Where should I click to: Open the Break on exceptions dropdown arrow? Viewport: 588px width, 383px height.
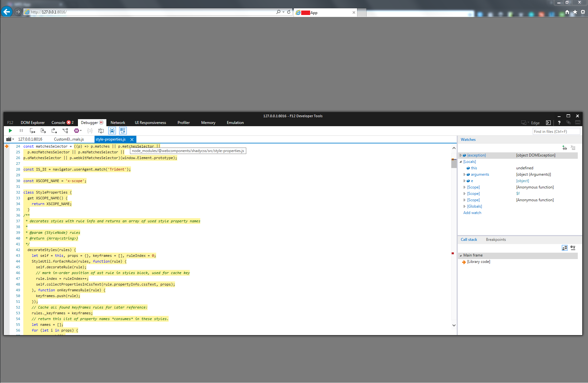[81, 131]
